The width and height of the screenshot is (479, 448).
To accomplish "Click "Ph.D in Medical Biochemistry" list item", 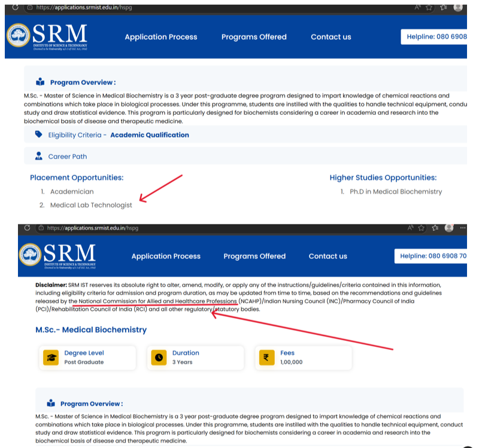I will click(396, 191).
